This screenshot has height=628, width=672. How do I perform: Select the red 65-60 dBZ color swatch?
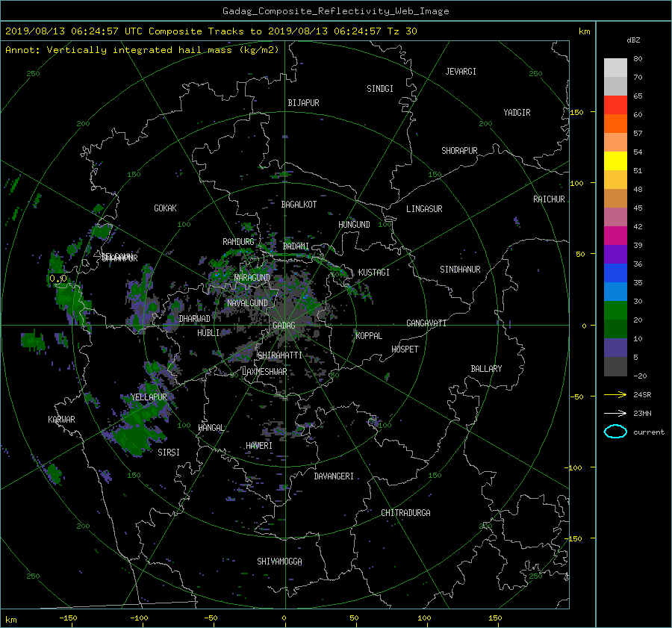point(615,105)
